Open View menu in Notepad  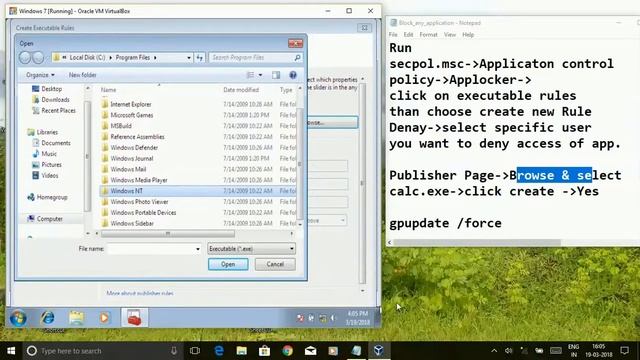(450, 35)
